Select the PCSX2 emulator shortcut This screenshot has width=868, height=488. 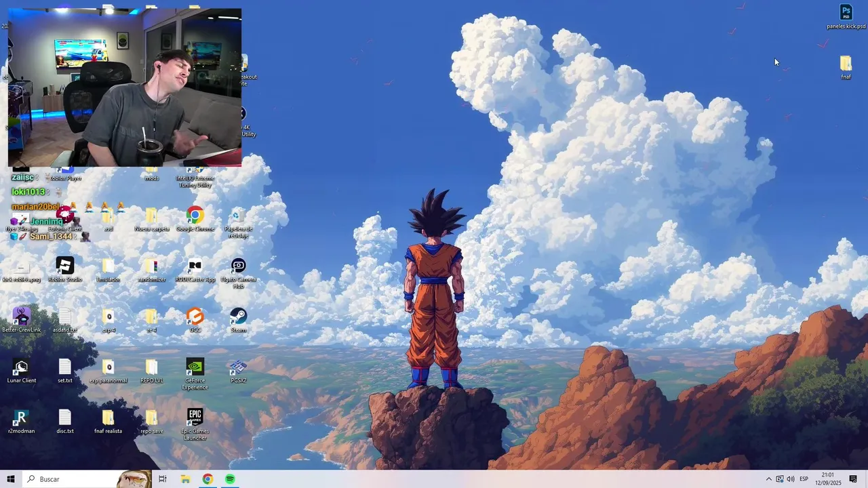[238, 371]
